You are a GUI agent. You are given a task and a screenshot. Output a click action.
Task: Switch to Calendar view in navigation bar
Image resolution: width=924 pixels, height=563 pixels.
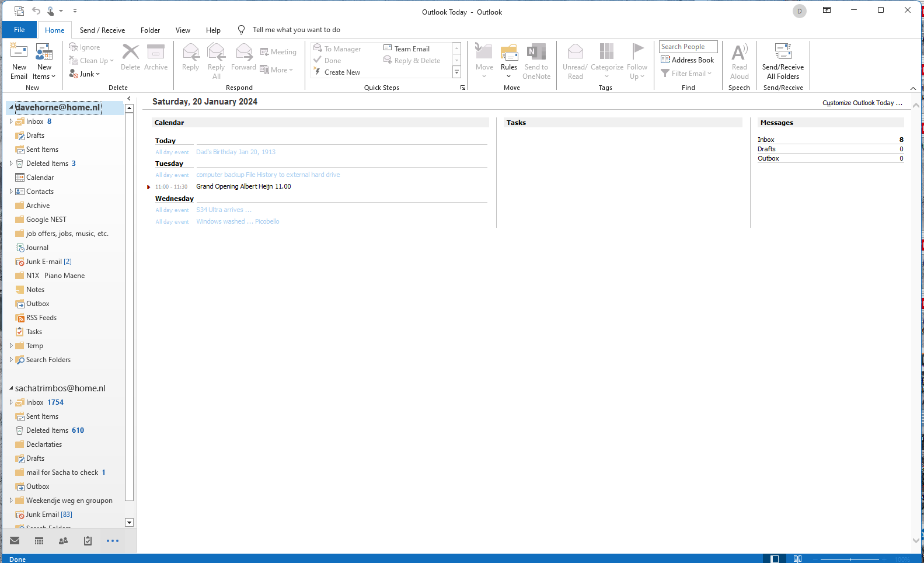point(39,541)
